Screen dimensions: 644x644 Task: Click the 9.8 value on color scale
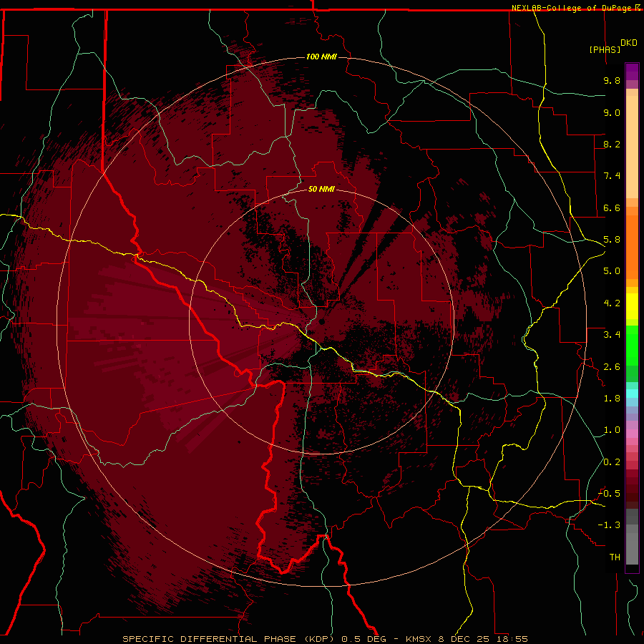pyautogui.click(x=612, y=80)
